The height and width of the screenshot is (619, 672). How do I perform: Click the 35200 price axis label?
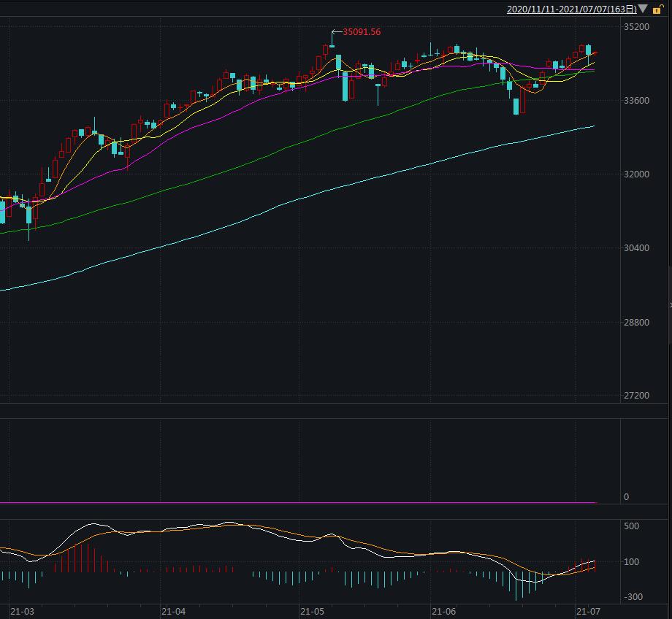(x=636, y=27)
